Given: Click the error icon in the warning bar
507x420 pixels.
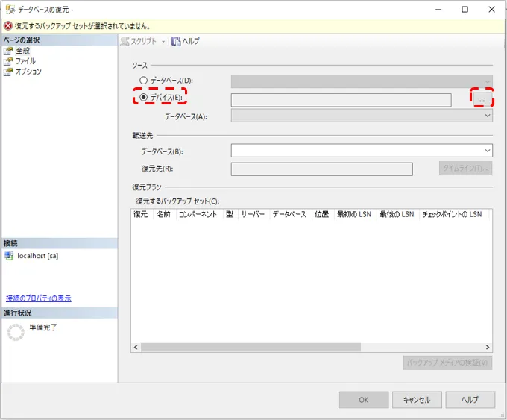Looking at the screenshot, I should point(8,25).
